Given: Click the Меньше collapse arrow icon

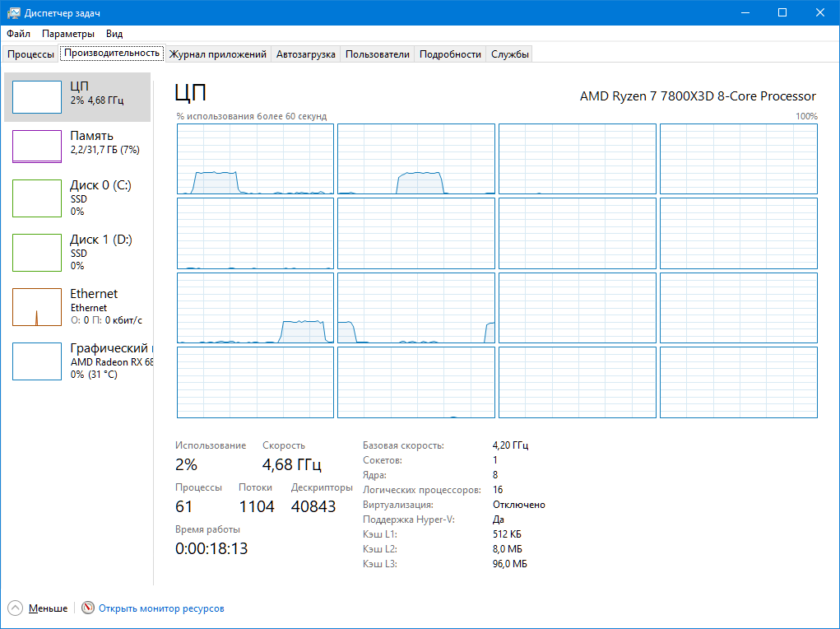Looking at the screenshot, I should [x=15, y=608].
